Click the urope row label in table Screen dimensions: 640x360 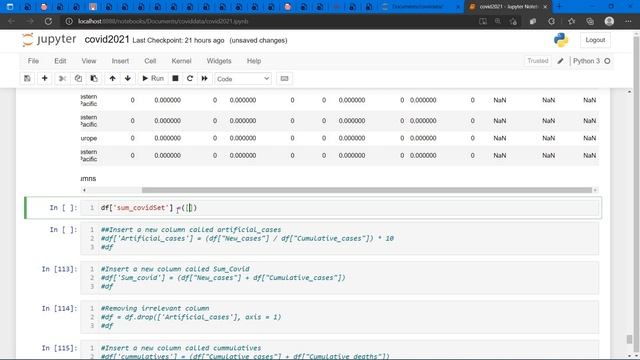(89, 138)
